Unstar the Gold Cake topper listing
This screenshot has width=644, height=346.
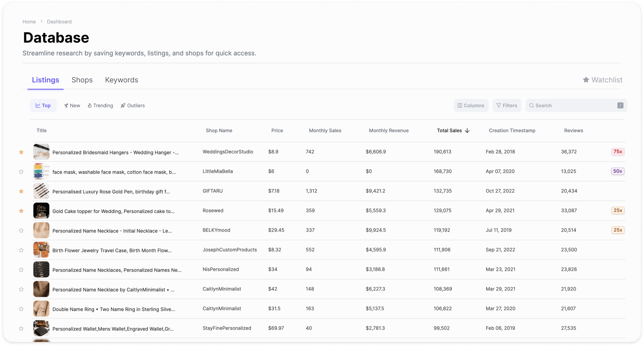[21, 211]
